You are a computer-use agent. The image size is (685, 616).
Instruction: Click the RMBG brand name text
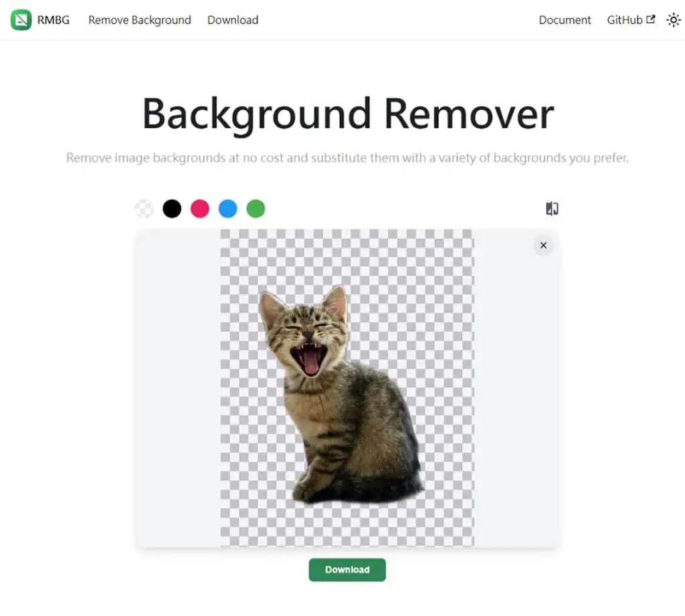pos(54,20)
